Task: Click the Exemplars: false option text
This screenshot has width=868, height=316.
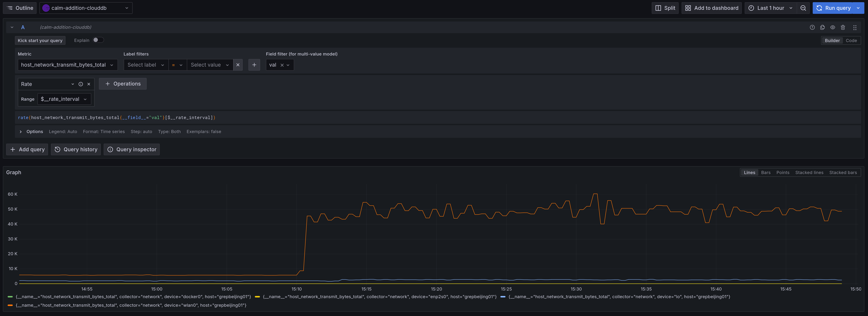Action: click(204, 132)
